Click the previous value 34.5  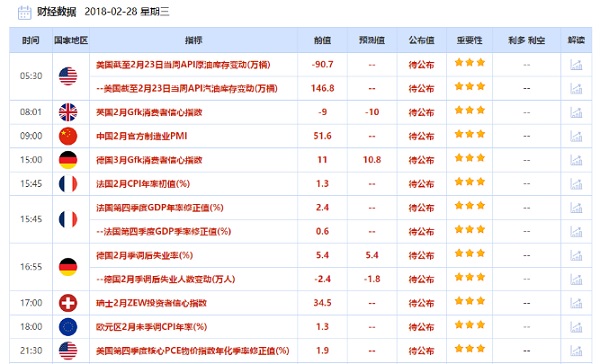click(322, 303)
